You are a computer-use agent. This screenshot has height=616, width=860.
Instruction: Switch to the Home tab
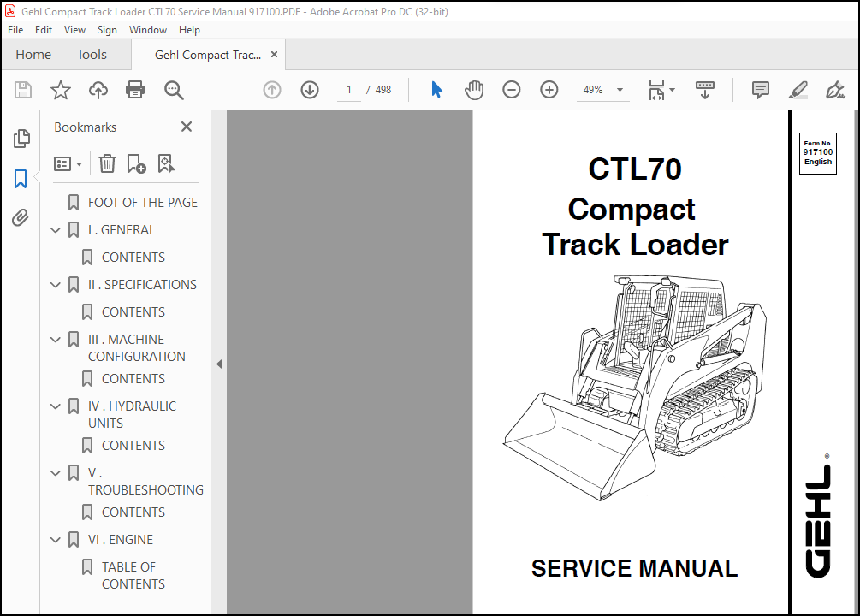coord(33,54)
